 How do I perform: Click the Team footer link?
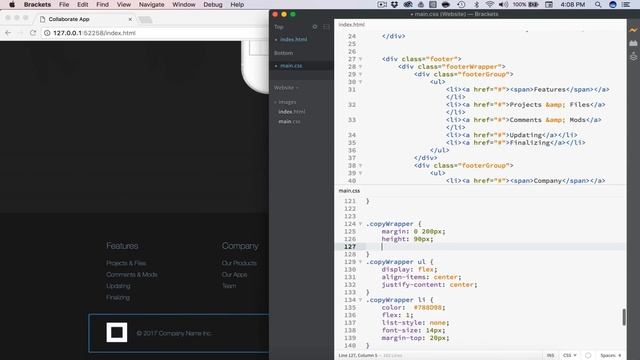pos(229,286)
